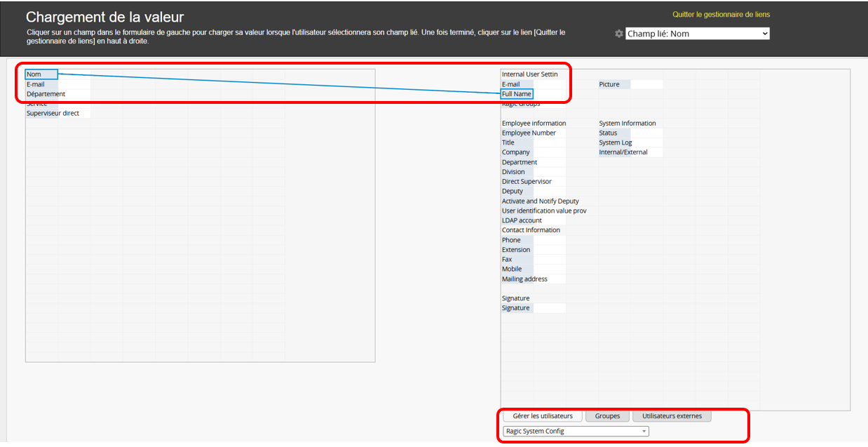Switch to the Groupes tab

[x=607, y=416]
